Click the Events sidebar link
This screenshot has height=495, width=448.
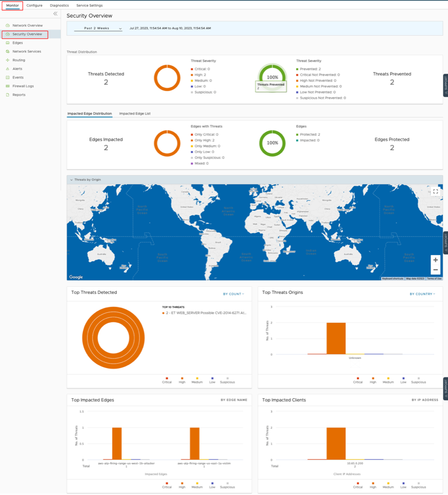[x=18, y=77]
